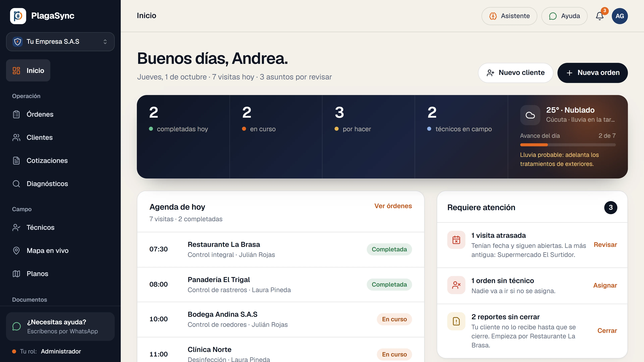The height and width of the screenshot is (362, 644).
Task: Expand the Tu Empresa S.A.S company selector
Action: point(60,42)
